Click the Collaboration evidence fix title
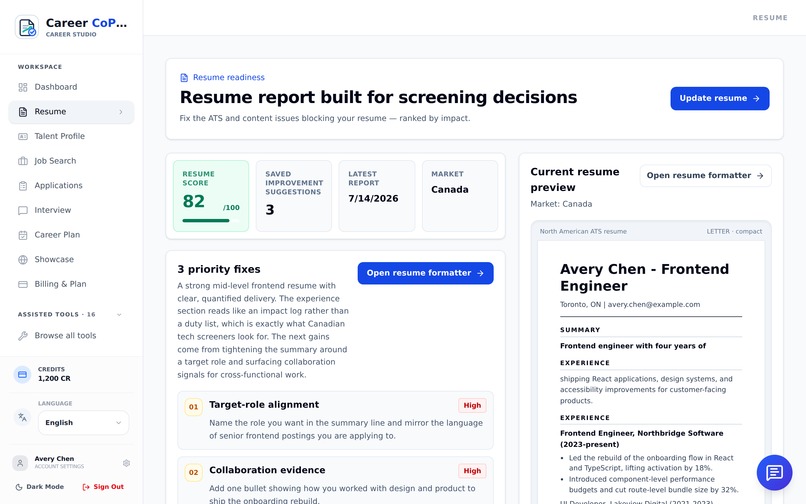Screen dimensions: 806x504 click(267, 471)
